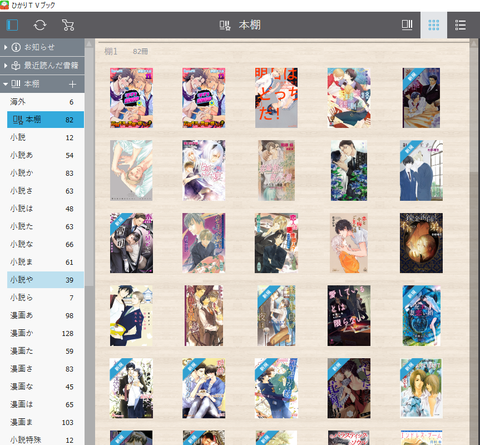Expand the 最近読んだ書籍 section

point(42,65)
